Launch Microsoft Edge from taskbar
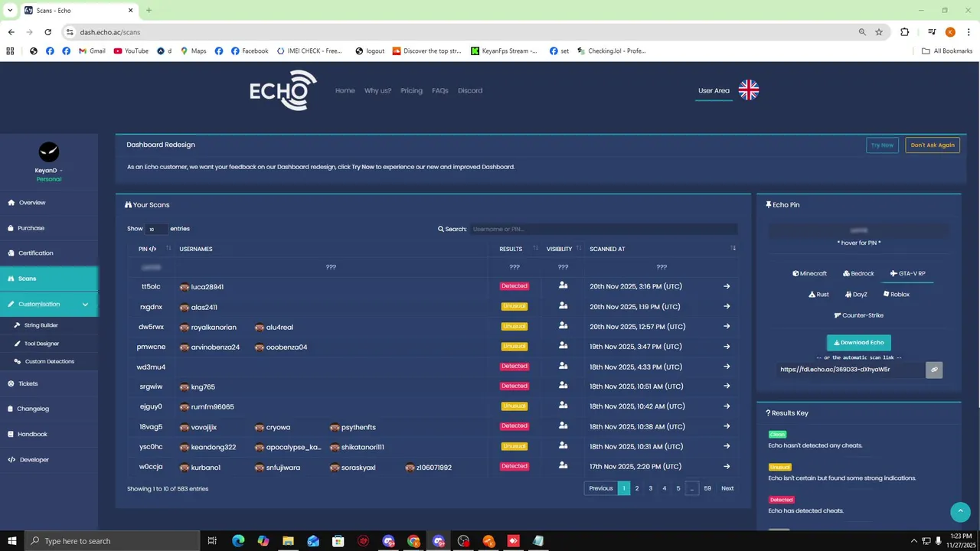 [238, 541]
